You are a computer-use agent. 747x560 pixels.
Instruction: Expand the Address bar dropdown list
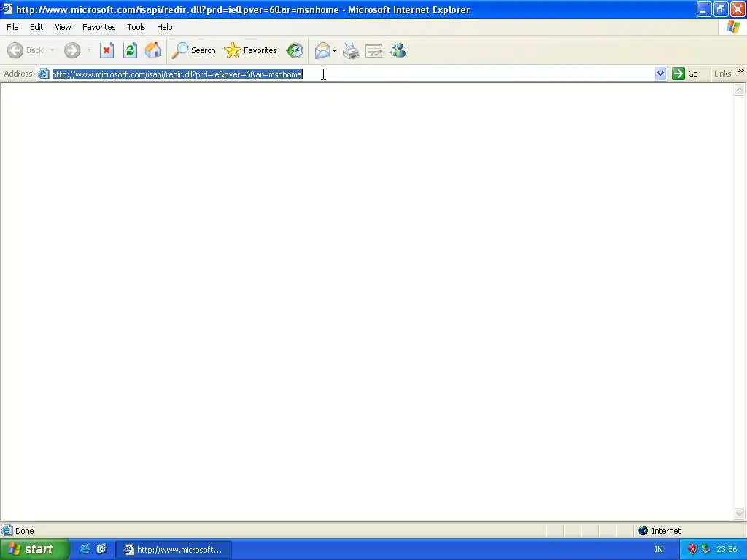click(x=660, y=74)
